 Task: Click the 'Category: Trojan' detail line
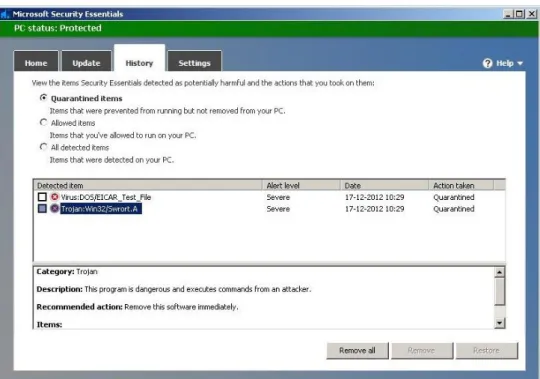(67, 272)
